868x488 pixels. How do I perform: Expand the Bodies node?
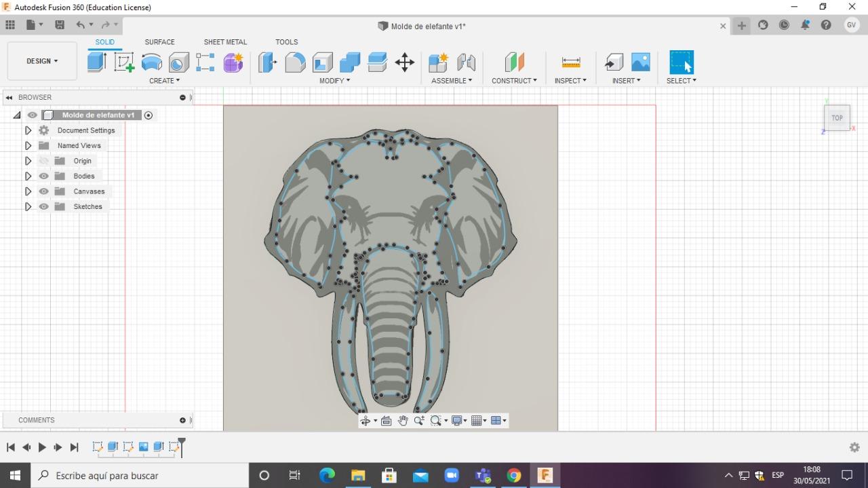coord(28,176)
